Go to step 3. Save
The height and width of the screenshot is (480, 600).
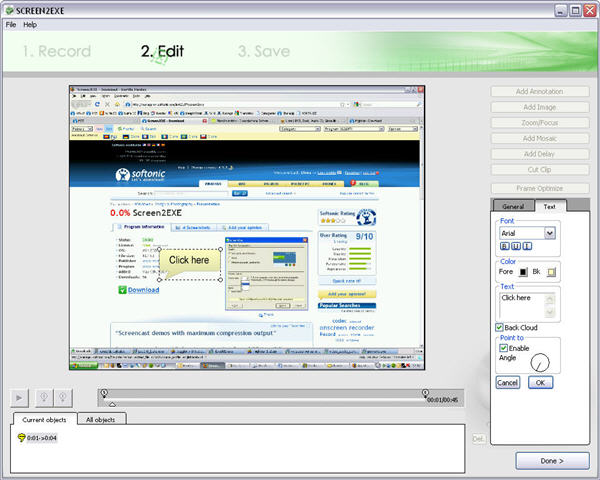pyautogui.click(x=264, y=51)
